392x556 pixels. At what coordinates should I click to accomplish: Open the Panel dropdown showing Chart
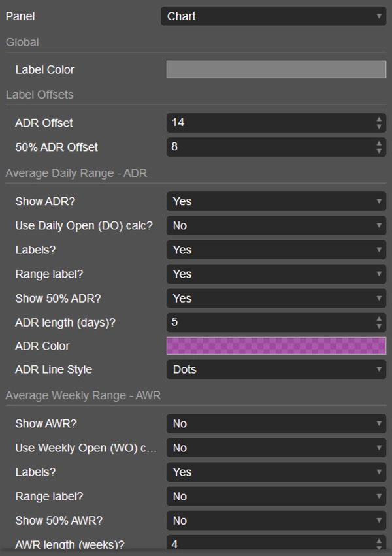(x=276, y=16)
